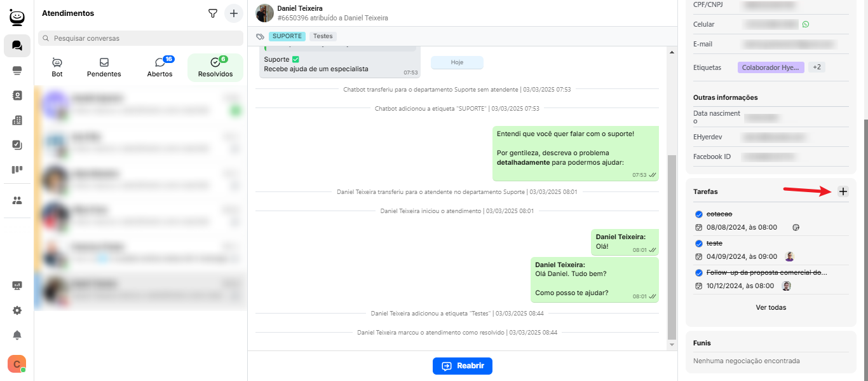This screenshot has width=868, height=381.
Task: Open user profile avatar menu "C"
Action: coord(17,364)
